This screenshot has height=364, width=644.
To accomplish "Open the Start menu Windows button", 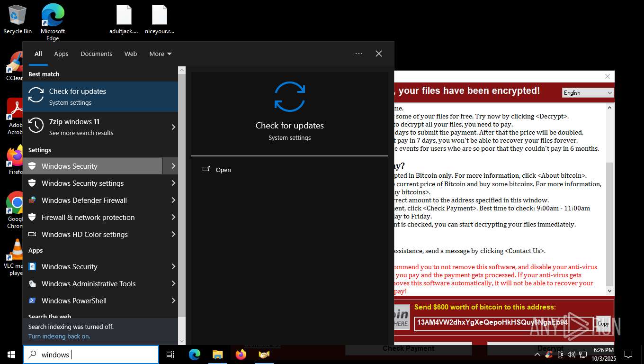I will [x=11, y=355].
